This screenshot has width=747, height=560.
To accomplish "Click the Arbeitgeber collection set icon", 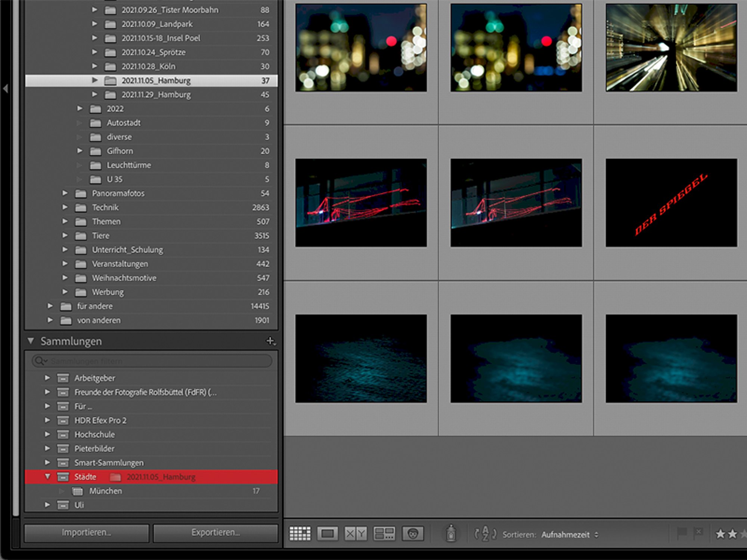I will point(63,378).
